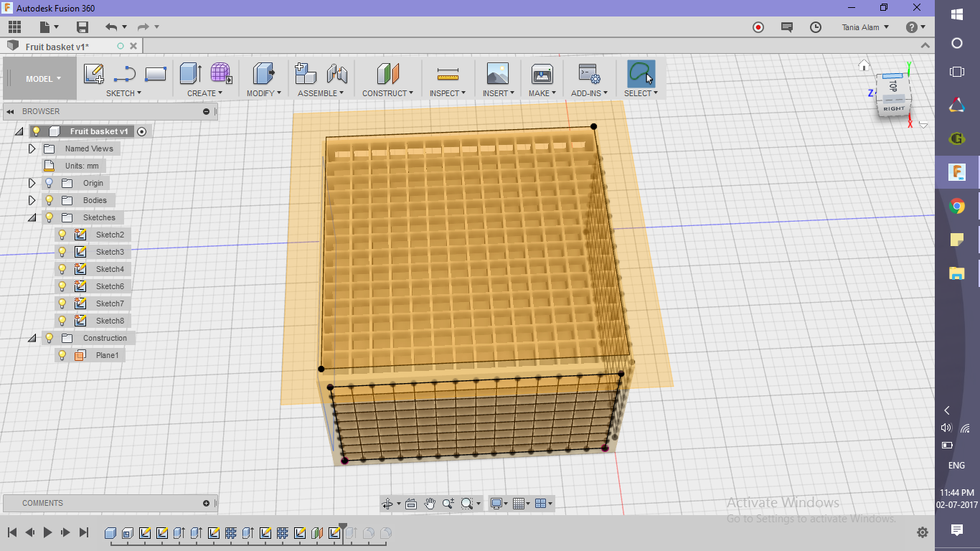Open the Scripts and Add-Ins icon
980x551 pixels.
pyautogui.click(x=589, y=74)
